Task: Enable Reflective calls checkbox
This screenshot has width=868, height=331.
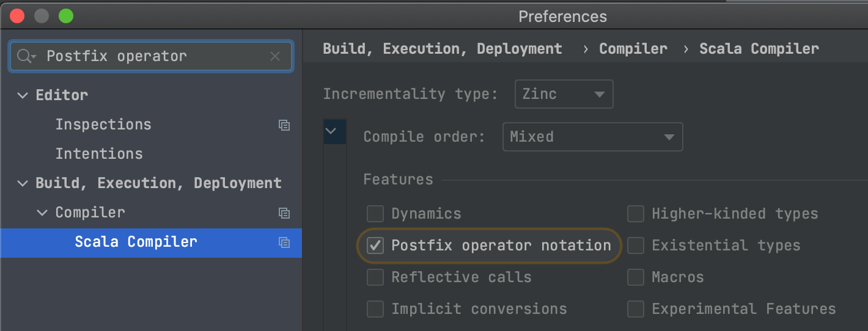Action: 375,277
